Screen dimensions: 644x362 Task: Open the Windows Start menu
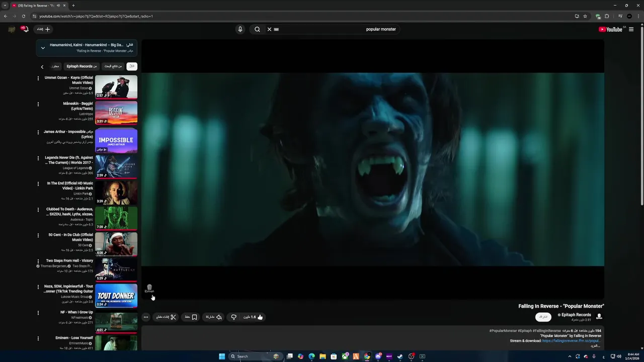222,356
